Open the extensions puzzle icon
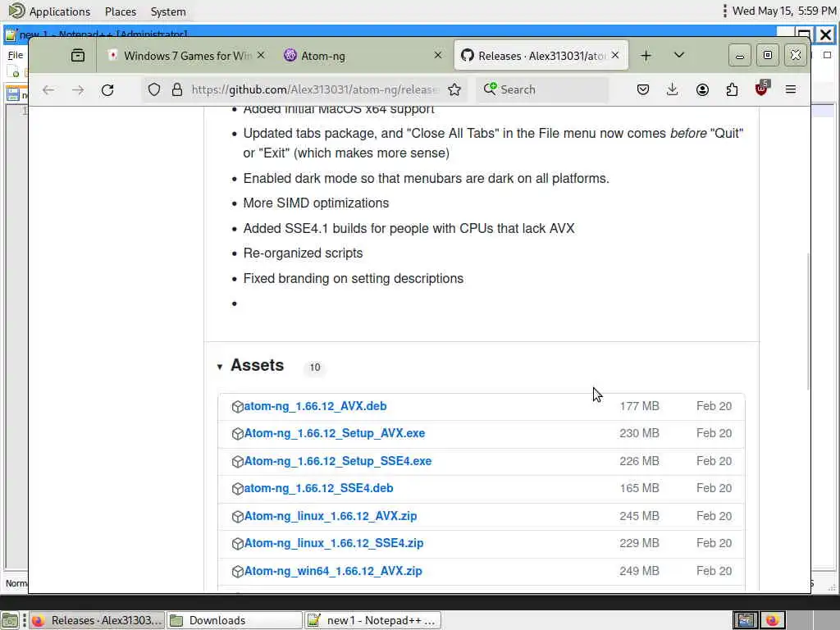Image resolution: width=840 pixels, height=630 pixels. [732, 89]
